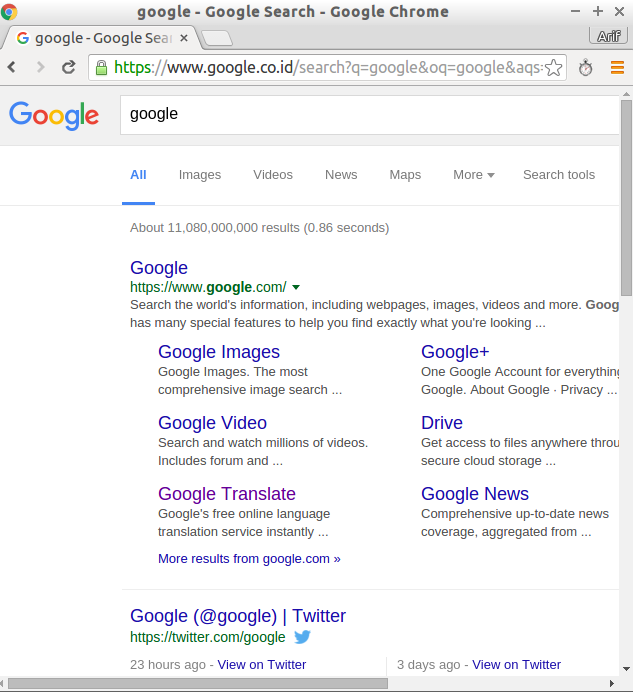
Task: Select the All results tab
Action: coord(138,175)
